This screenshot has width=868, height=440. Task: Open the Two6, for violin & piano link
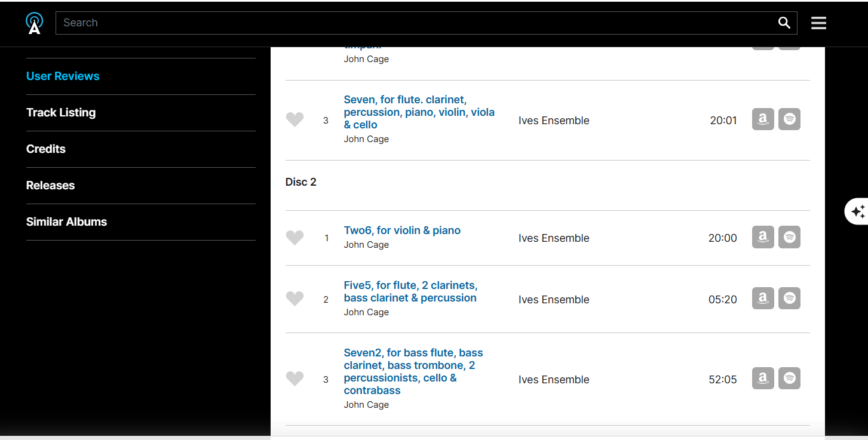[402, 230]
